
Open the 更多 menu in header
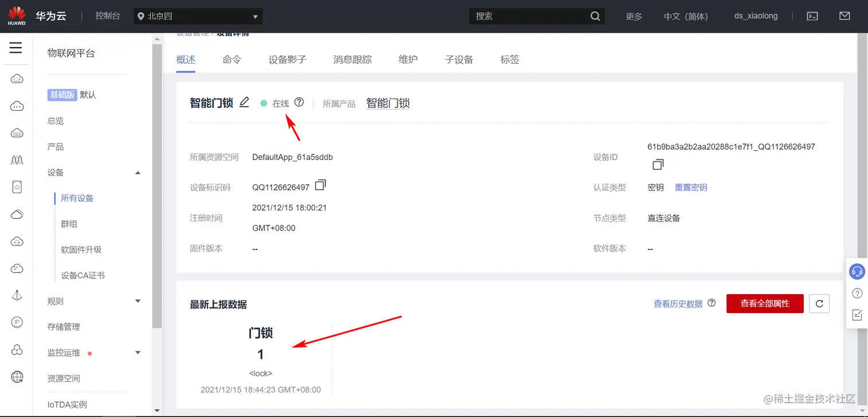[x=634, y=16]
